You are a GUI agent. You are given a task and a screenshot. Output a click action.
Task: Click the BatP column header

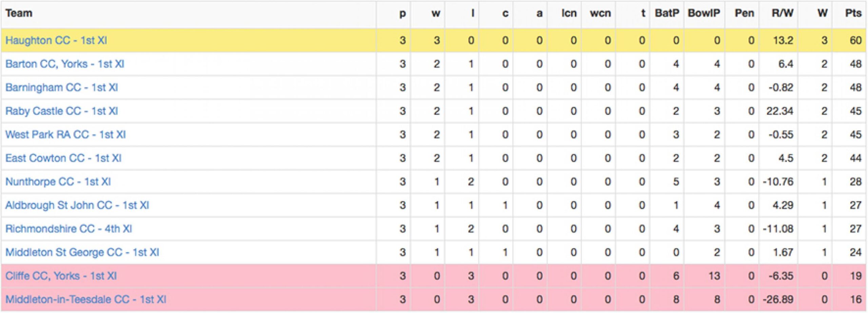tap(667, 13)
